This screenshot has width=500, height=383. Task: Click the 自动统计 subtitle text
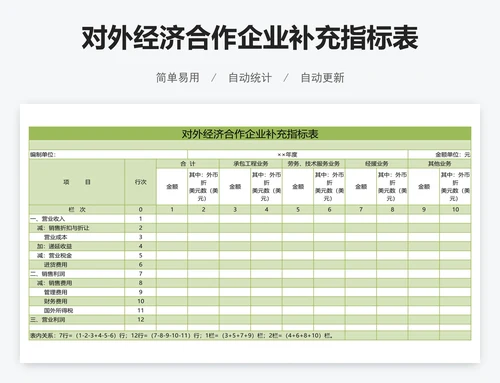pos(250,78)
